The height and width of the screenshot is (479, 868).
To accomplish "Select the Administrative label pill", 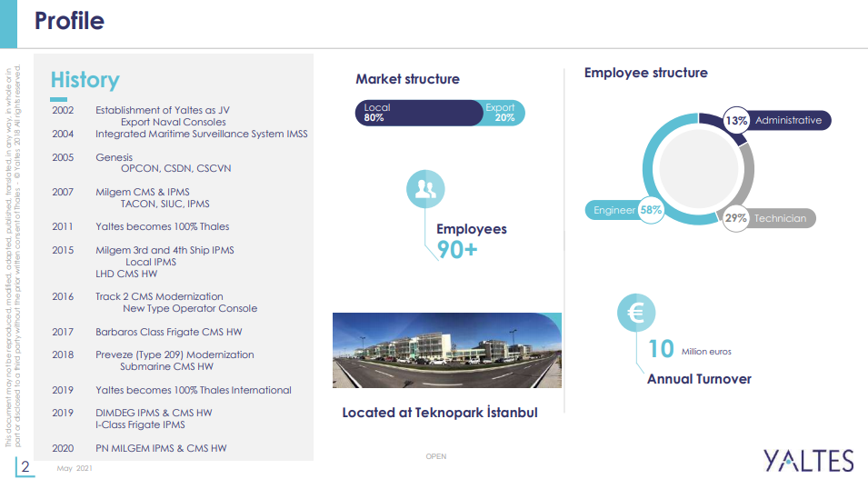I will click(x=788, y=121).
